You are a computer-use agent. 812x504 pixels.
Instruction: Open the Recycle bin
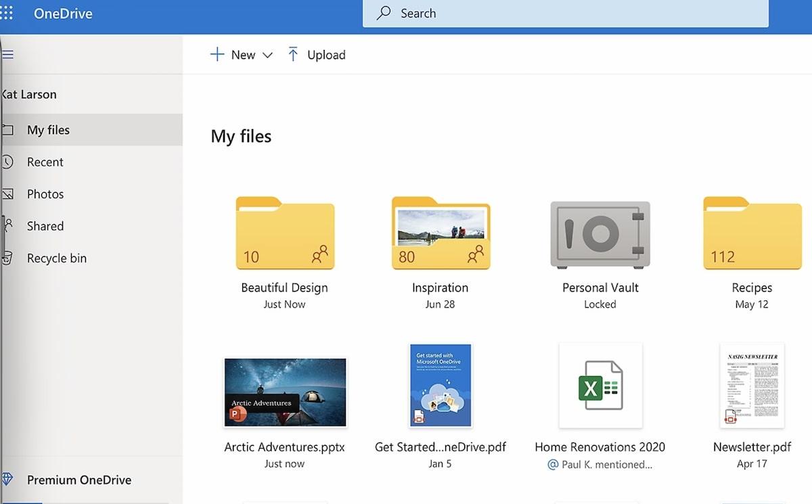click(x=56, y=258)
